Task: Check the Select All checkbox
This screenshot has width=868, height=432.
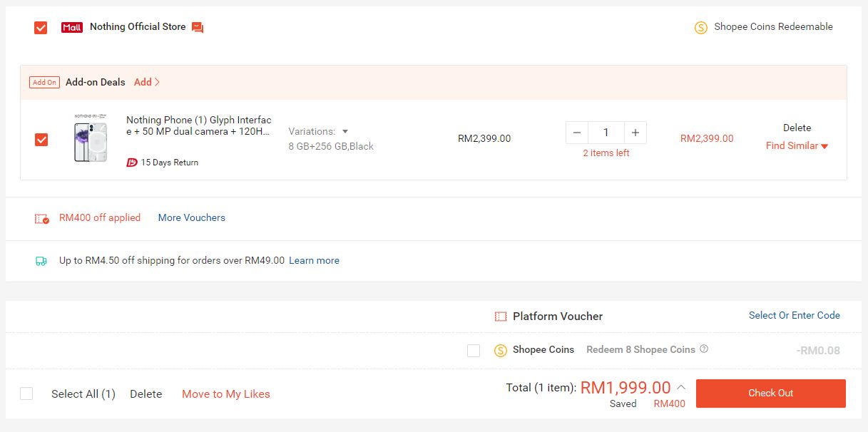Action: 26,393
